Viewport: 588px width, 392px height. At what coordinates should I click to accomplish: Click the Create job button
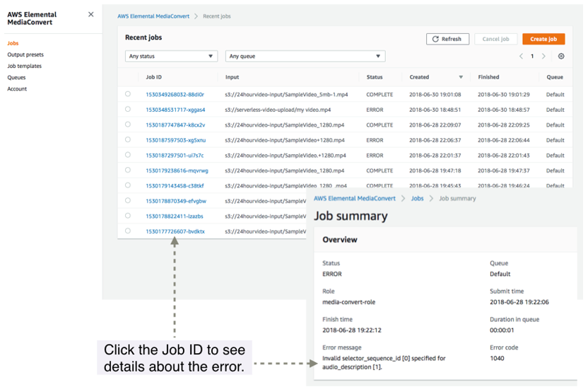pyautogui.click(x=543, y=39)
